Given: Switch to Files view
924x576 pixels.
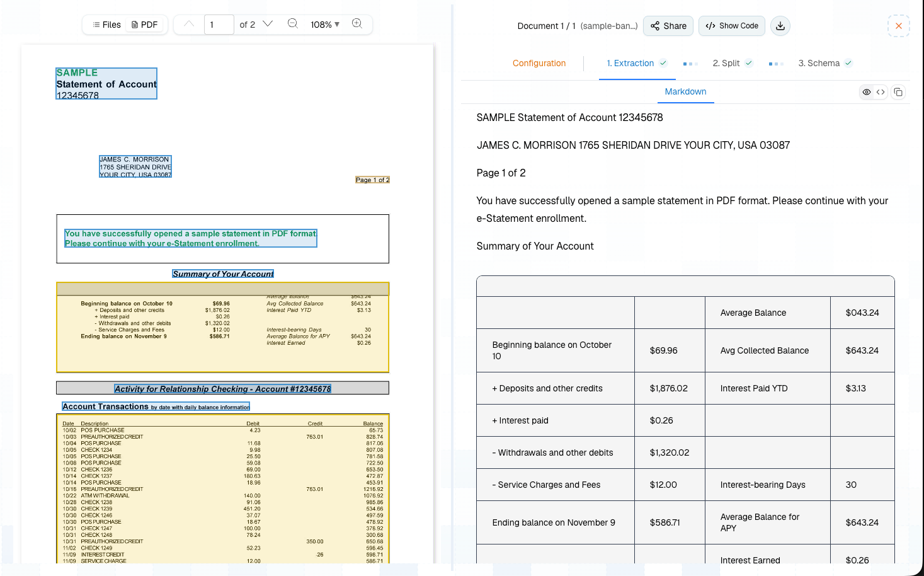Looking at the screenshot, I should point(106,25).
